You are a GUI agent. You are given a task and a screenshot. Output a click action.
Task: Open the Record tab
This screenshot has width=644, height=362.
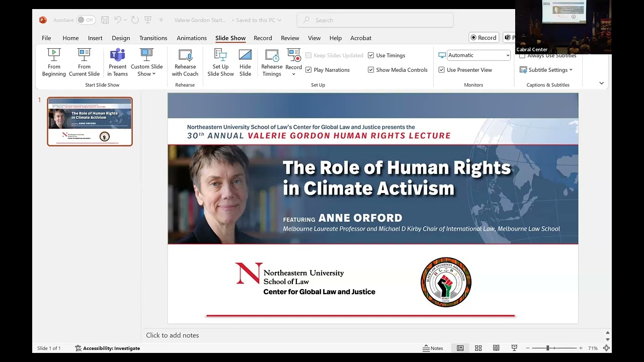tap(263, 38)
